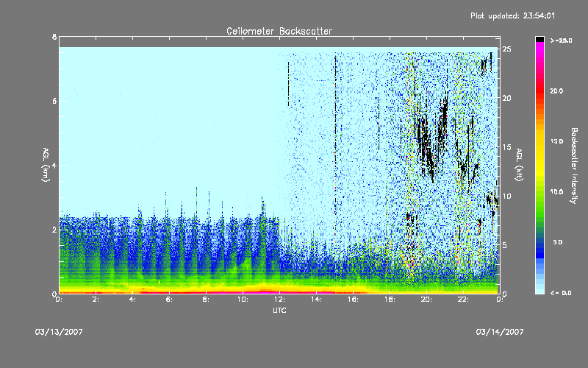
Task: Select the "AGL (km)" left axis label
Action: point(46,165)
